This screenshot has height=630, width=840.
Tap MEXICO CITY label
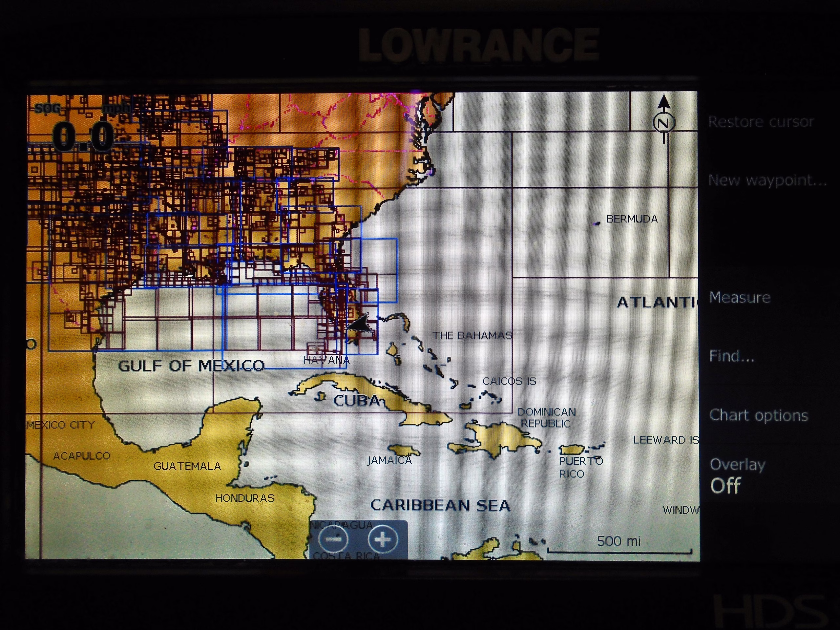tap(60, 425)
